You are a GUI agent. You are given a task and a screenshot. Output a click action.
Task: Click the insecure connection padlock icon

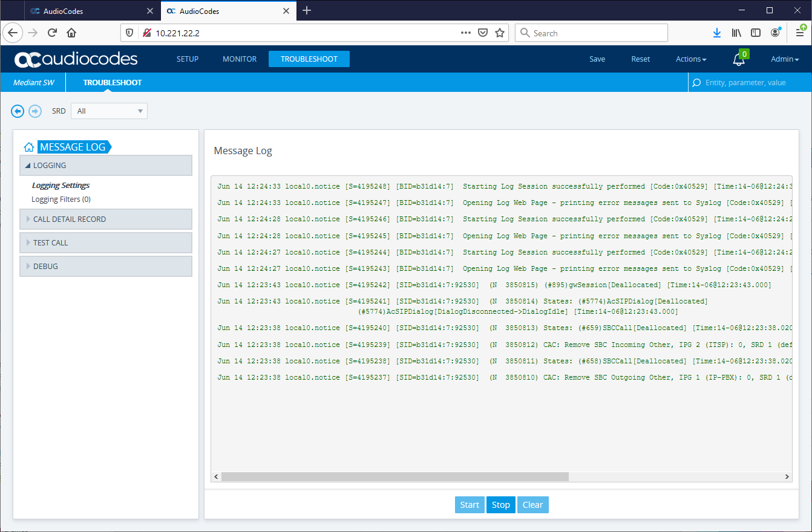pyautogui.click(x=146, y=33)
